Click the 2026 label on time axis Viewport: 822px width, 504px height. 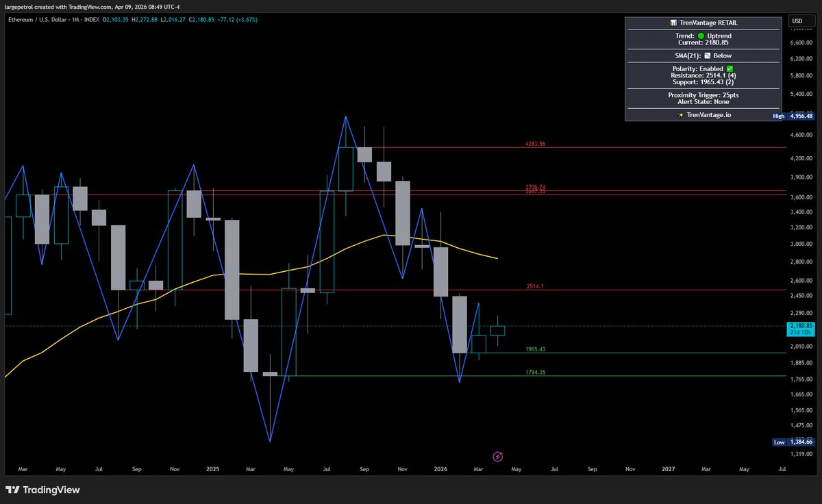[440, 470]
